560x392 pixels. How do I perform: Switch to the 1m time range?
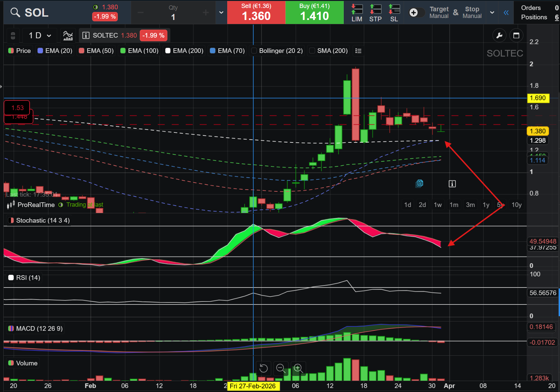(454, 205)
